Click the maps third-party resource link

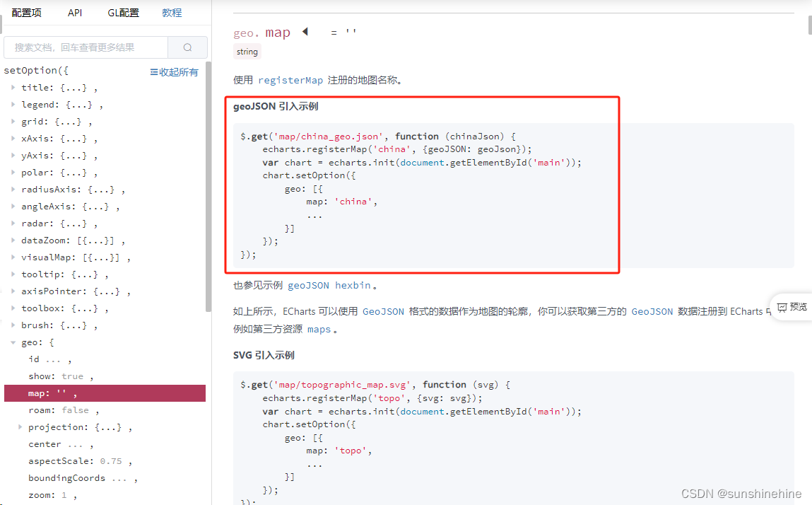click(x=319, y=328)
